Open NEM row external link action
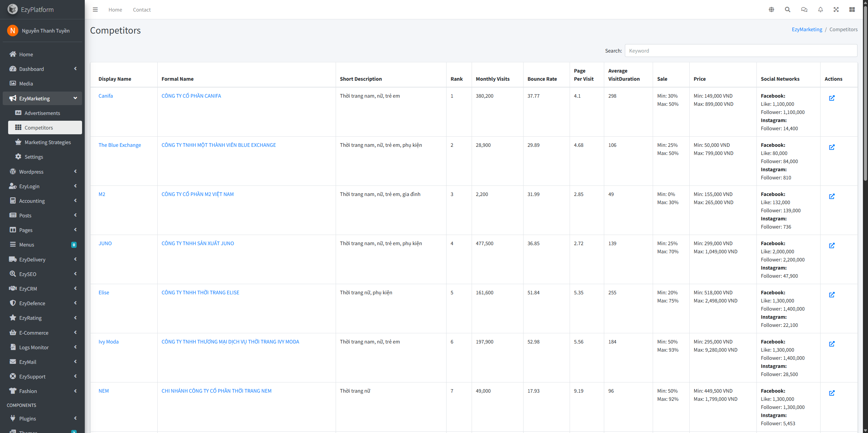Image resolution: width=868 pixels, height=433 pixels. [x=832, y=393]
